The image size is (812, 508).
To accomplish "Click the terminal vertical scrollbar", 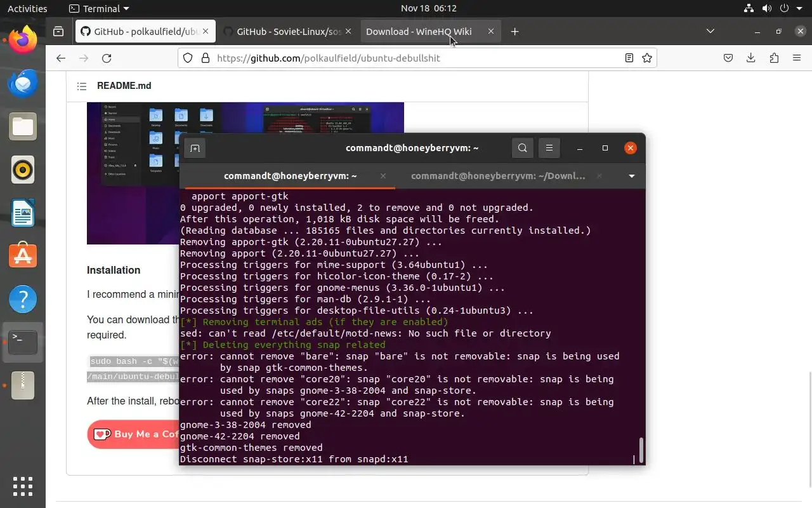I will click(x=641, y=450).
